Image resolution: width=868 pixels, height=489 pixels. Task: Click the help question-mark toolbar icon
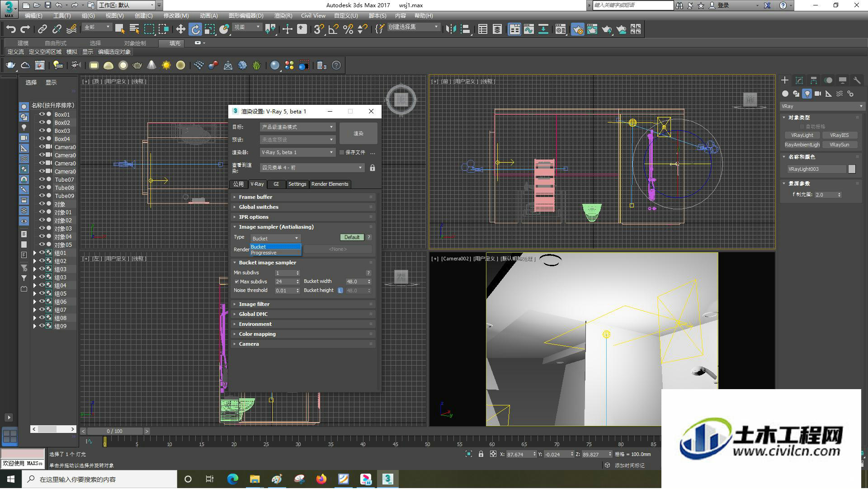click(336, 65)
